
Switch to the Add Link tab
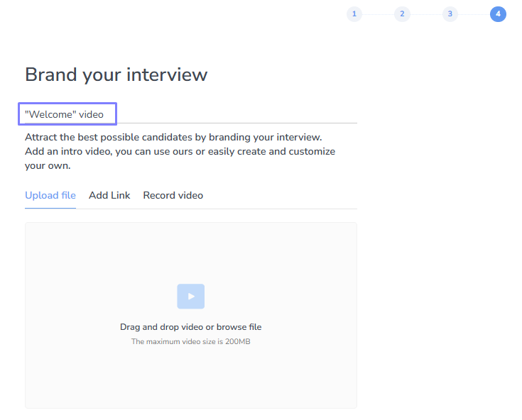pyautogui.click(x=109, y=195)
